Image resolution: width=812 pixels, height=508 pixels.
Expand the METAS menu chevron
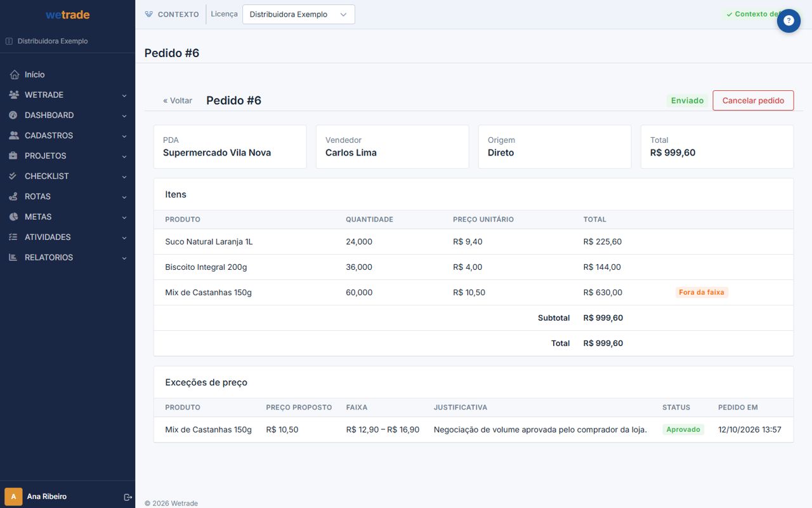pyautogui.click(x=124, y=217)
